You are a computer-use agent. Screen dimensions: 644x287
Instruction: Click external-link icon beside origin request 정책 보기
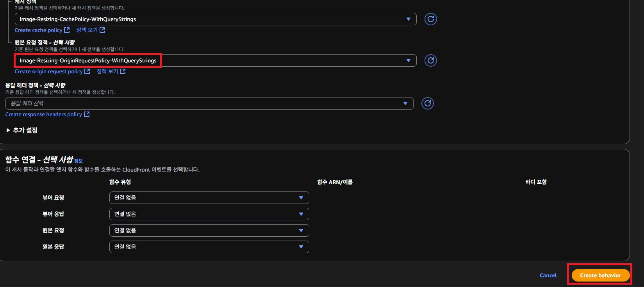coord(123,71)
